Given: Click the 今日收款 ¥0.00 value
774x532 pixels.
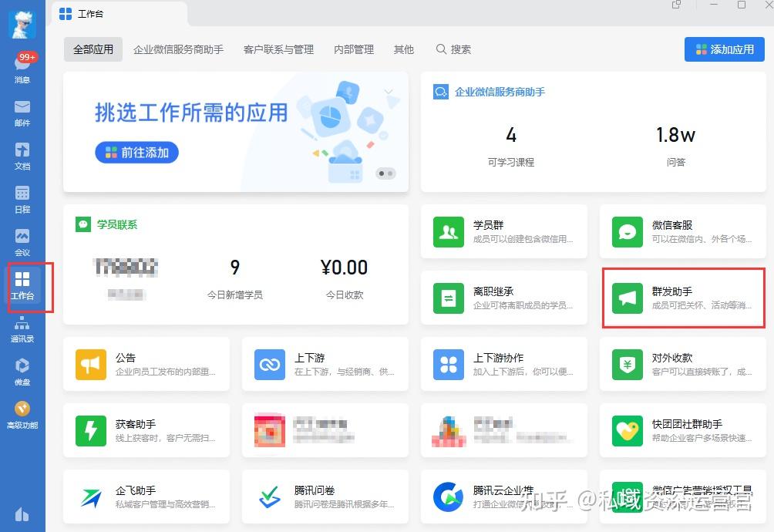Looking at the screenshot, I should pos(344,267).
